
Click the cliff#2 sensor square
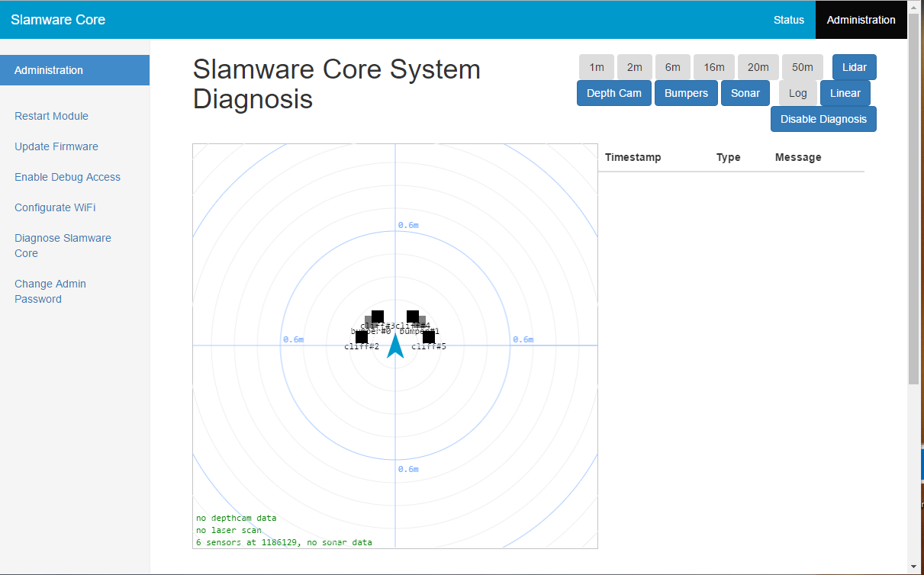click(x=362, y=337)
